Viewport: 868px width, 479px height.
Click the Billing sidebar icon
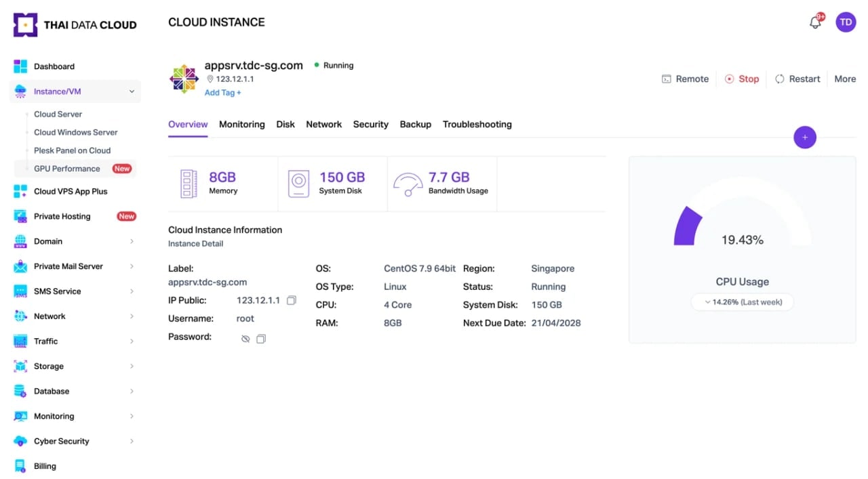coord(20,466)
